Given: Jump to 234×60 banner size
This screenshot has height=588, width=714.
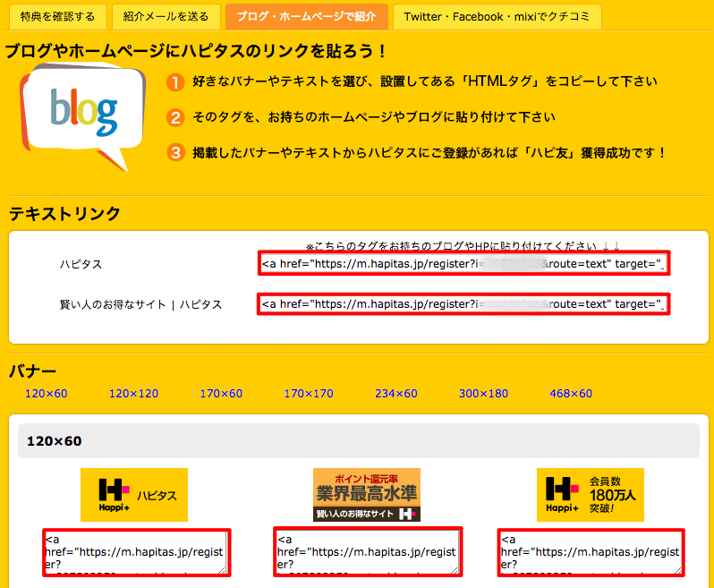Looking at the screenshot, I should click(395, 394).
